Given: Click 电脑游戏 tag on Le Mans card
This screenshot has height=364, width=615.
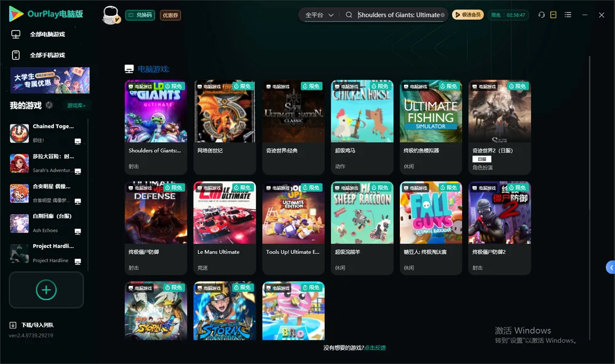Looking at the screenshot, I should click(208, 188).
